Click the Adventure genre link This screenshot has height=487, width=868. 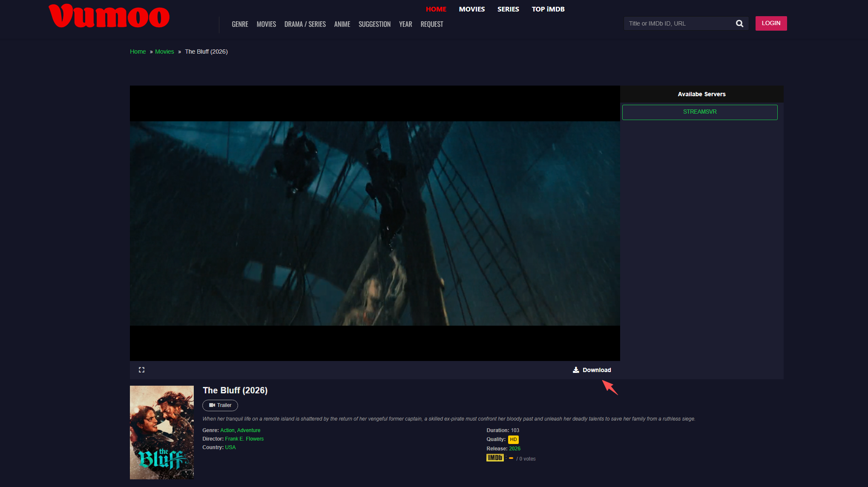click(x=248, y=430)
